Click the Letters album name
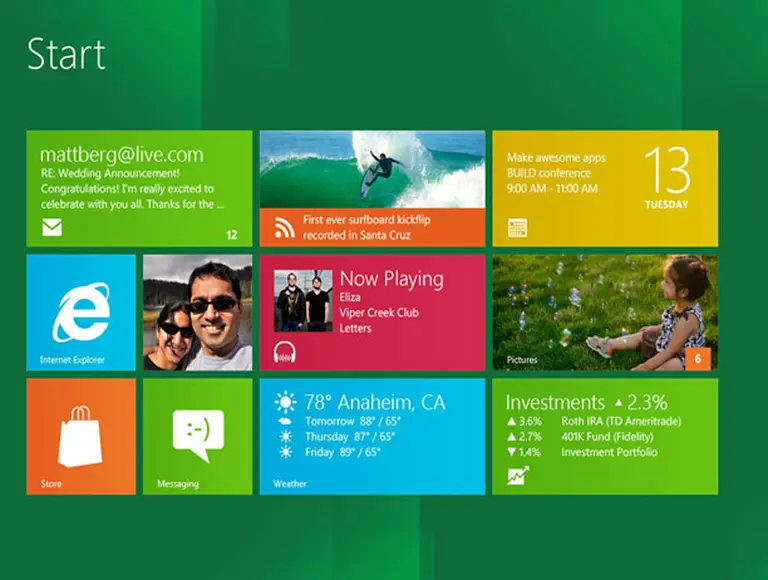The width and height of the screenshot is (768, 580). click(356, 328)
